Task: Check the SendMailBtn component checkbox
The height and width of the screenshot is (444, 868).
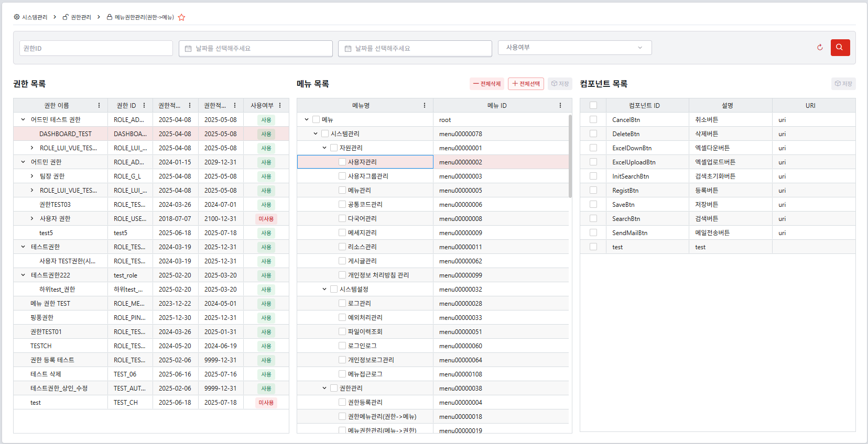Action: [593, 232]
